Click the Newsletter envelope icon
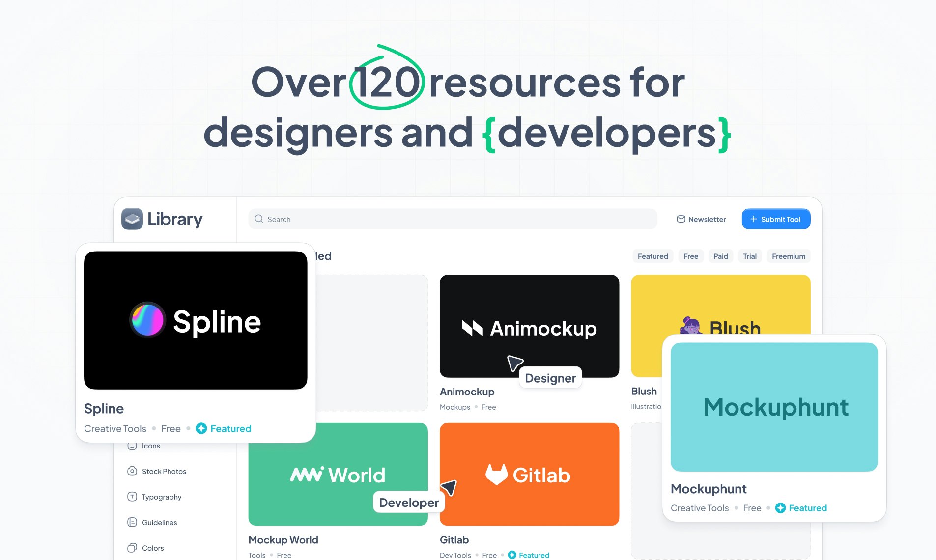The width and height of the screenshot is (936, 560). pyautogui.click(x=681, y=219)
